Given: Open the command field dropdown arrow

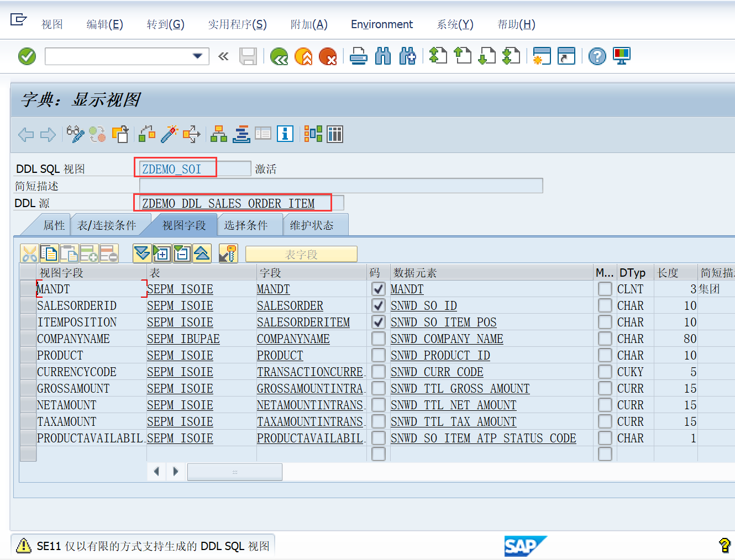Looking at the screenshot, I should pyautogui.click(x=197, y=56).
